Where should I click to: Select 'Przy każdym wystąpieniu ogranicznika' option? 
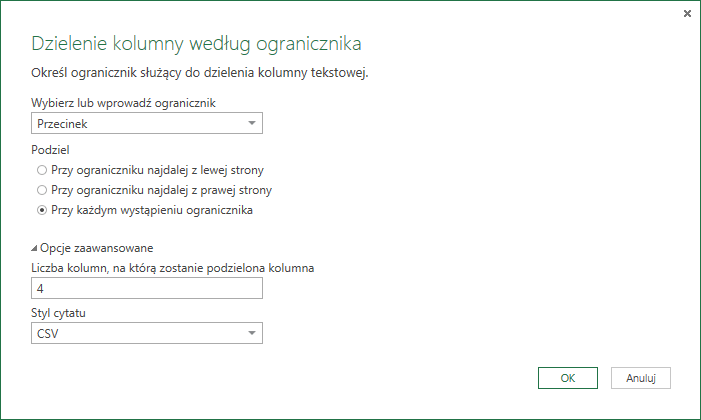pyautogui.click(x=41, y=210)
